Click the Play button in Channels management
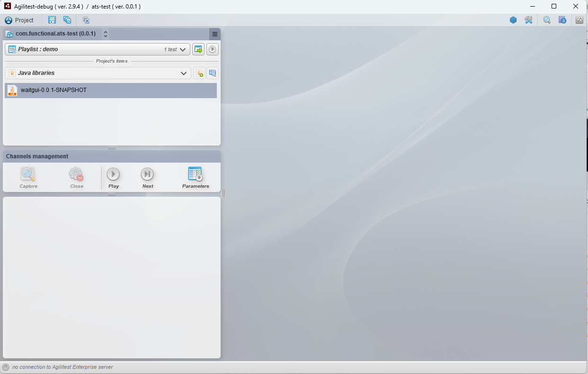588x374 pixels. click(x=113, y=178)
